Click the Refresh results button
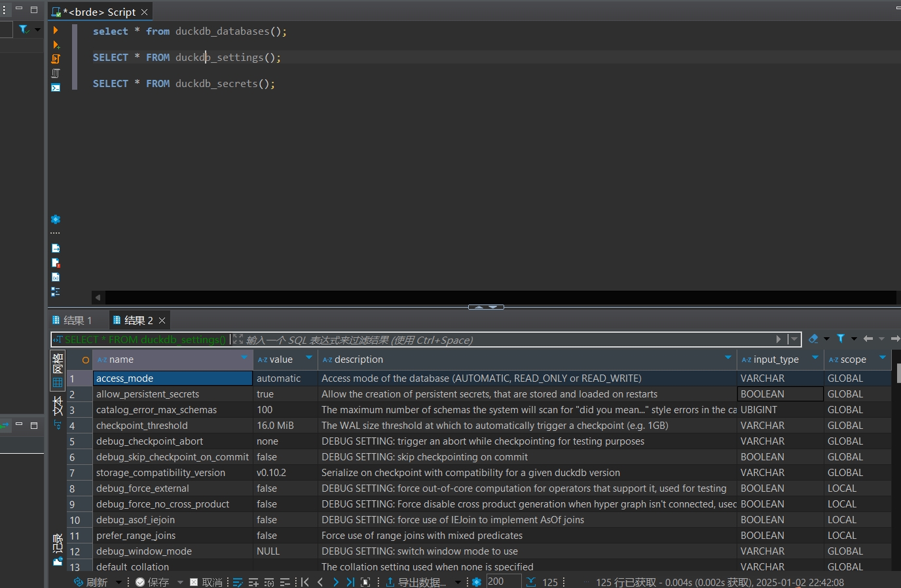 (91, 582)
